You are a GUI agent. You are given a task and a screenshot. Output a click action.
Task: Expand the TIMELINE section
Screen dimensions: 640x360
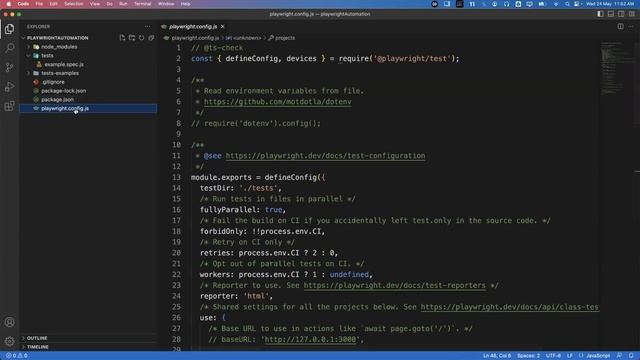(38, 347)
